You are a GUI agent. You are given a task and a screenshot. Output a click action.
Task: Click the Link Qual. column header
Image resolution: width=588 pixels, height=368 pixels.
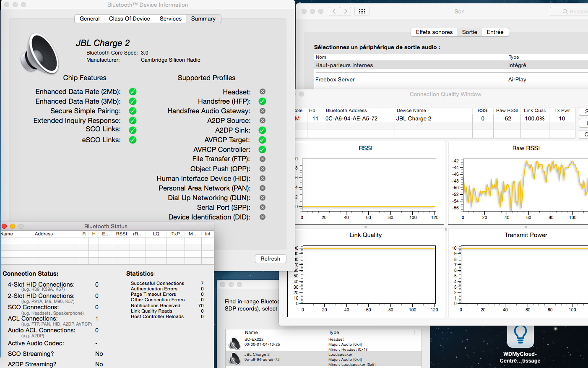[535, 110]
